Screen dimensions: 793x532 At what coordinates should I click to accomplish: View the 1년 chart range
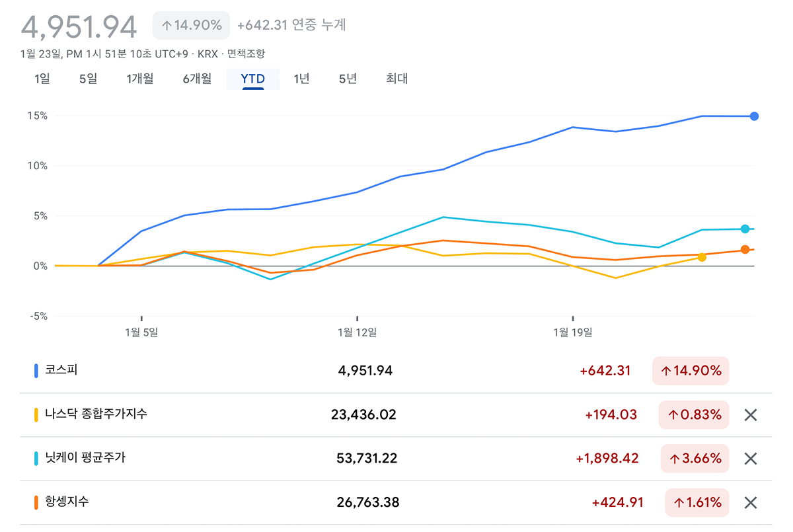point(301,79)
